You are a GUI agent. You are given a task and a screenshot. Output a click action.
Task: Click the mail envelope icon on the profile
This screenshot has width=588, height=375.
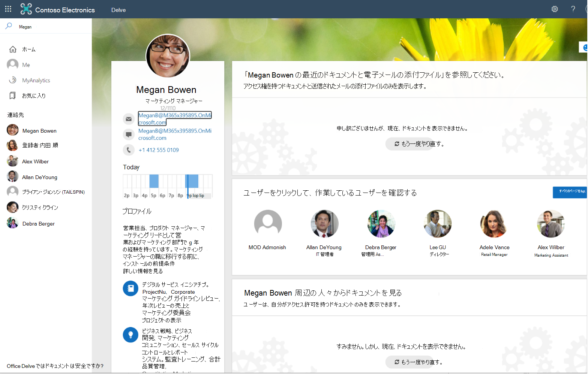(x=129, y=119)
